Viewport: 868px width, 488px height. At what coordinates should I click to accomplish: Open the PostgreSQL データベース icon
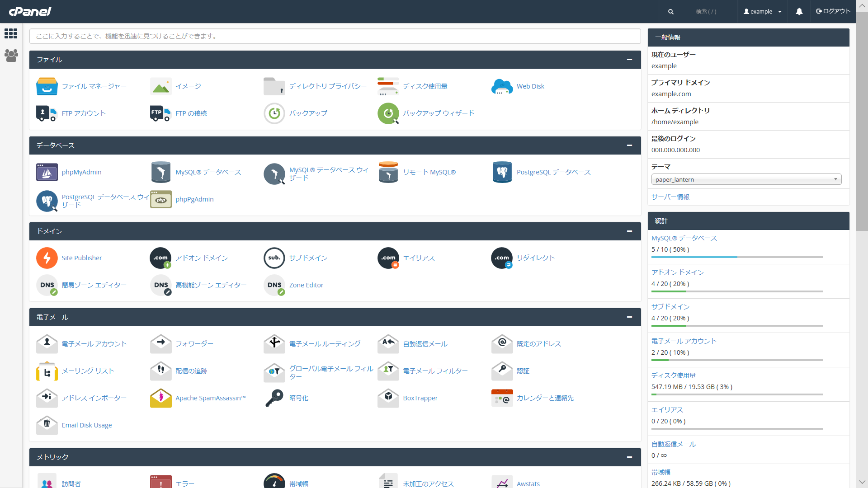pos(502,172)
